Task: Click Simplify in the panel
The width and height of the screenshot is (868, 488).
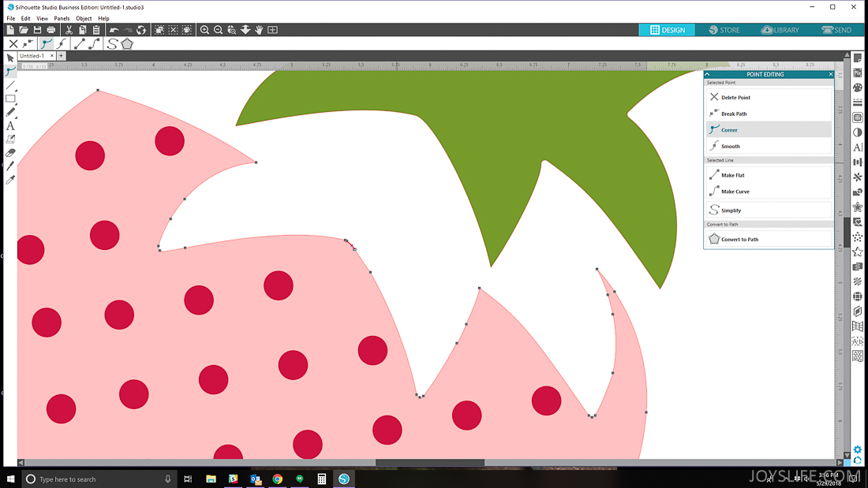Action: 769,210
